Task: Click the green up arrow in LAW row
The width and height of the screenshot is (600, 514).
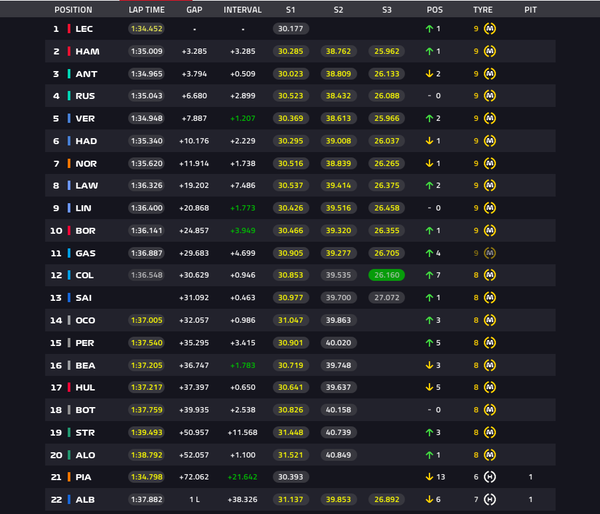Action: tap(429, 186)
